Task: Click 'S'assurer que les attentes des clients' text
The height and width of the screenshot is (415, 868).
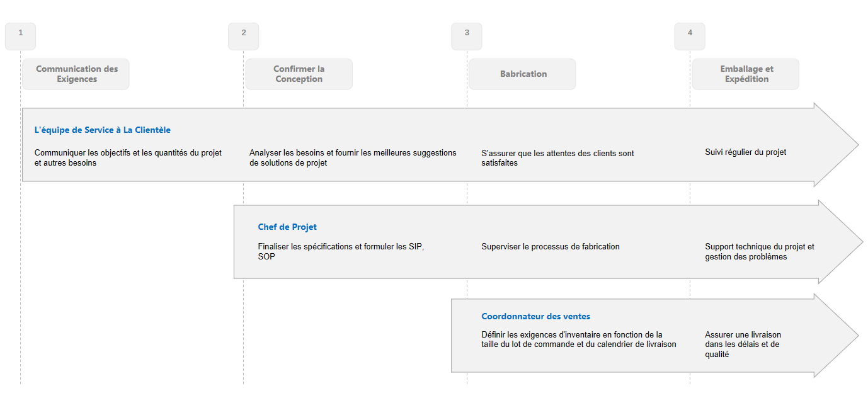Action: click(x=557, y=158)
